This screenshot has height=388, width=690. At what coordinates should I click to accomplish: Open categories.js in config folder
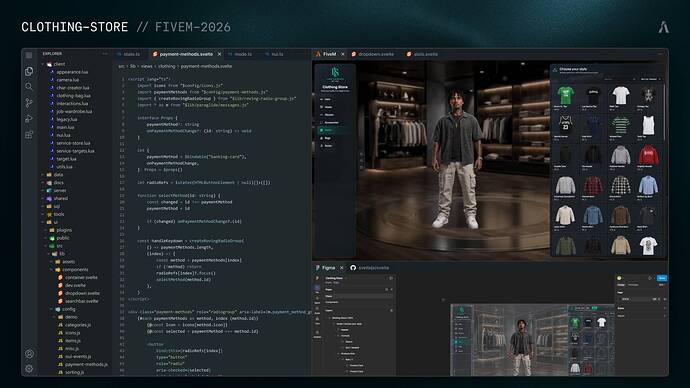(77, 325)
